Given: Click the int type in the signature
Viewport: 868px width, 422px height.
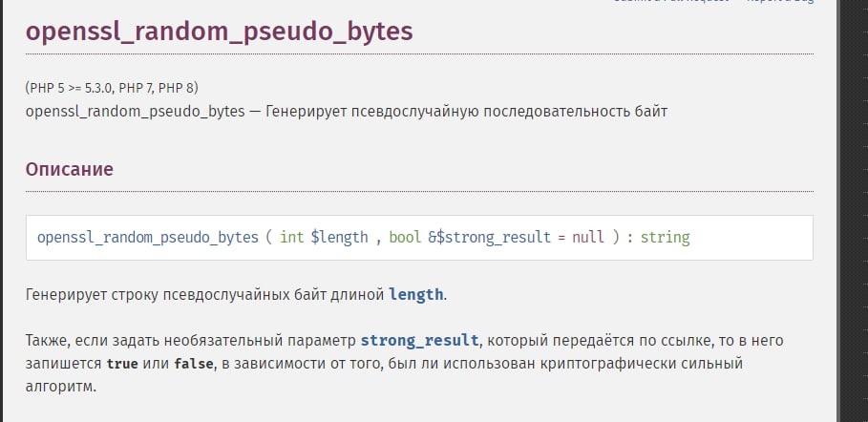Looking at the screenshot, I should pyautogui.click(x=291, y=237).
